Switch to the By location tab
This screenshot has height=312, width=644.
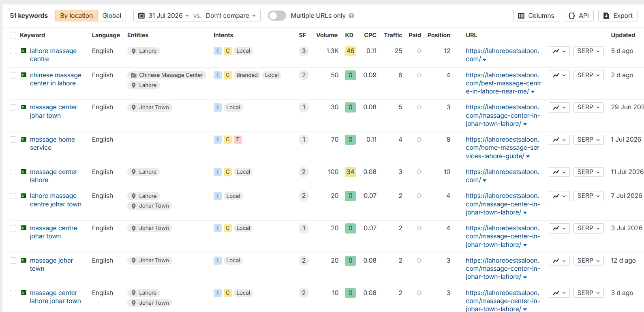pyautogui.click(x=76, y=16)
